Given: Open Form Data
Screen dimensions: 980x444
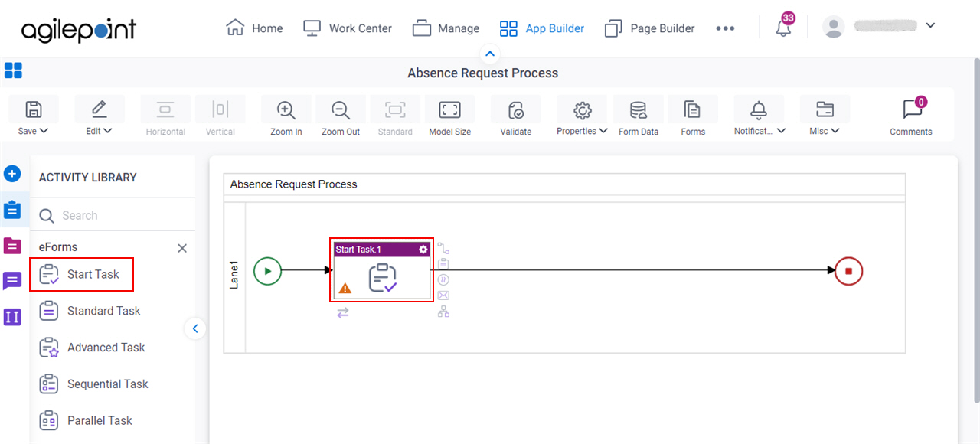Looking at the screenshot, I should pos(639,118).
